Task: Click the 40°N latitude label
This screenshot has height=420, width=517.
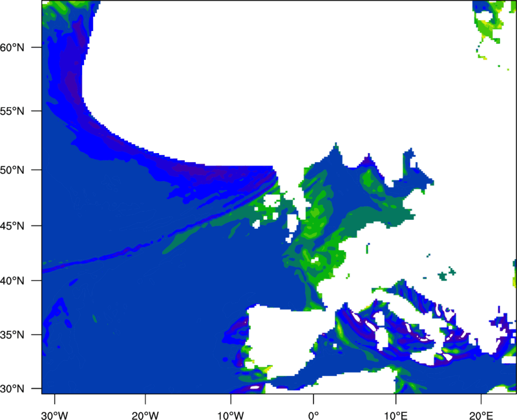Action: tap(12, 281)
